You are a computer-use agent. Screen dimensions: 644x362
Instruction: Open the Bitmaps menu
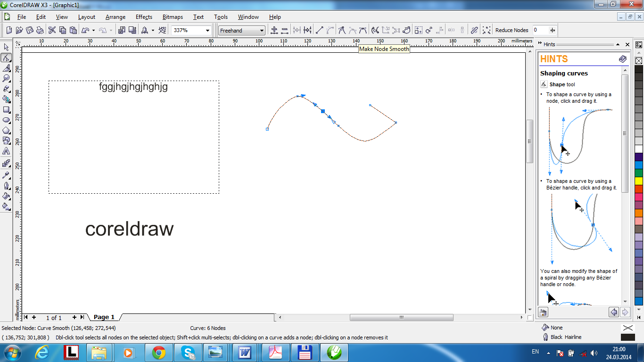point(173,17)
